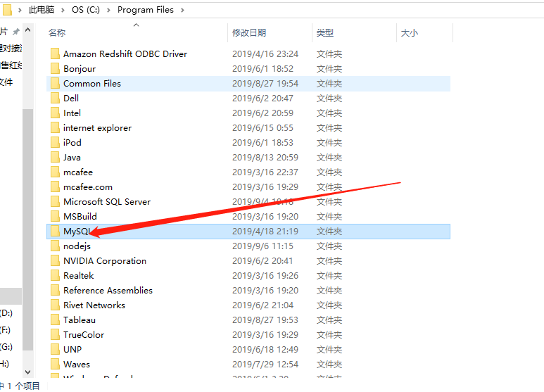Open the chevron before 此电脑 in the address bar
This screenshot has width=544, height=392.
coord(20,10)
